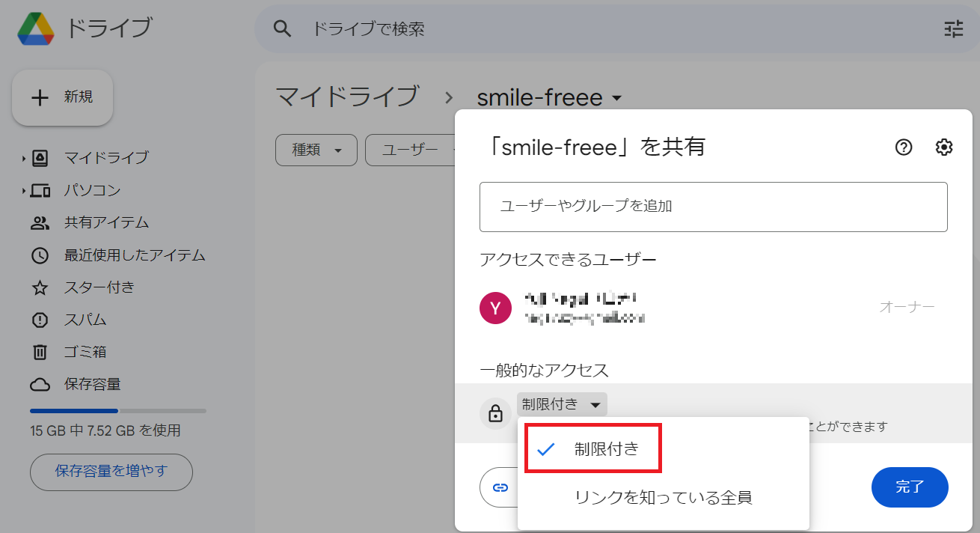The width and height of the screenshot is (980, 533).
Task: Click the spam icon beside スパム
Action: click(x=40, y=320)
